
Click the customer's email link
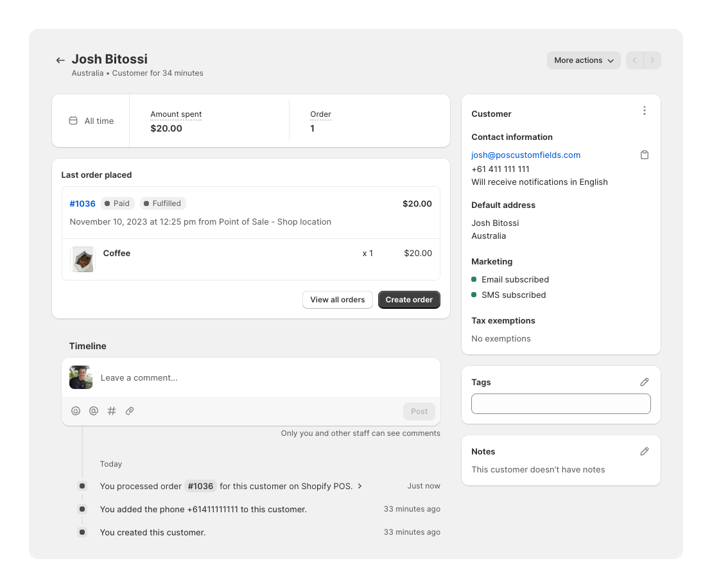[x=525, y=155]
